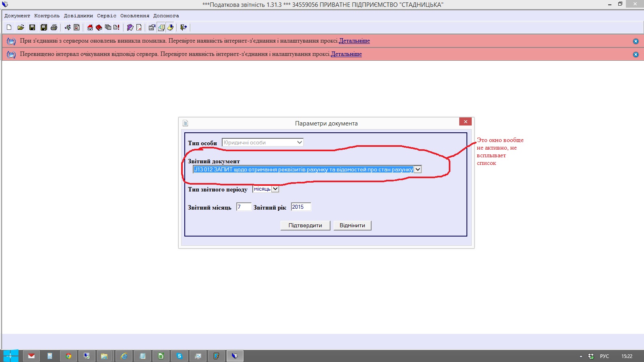Open the calculator taskbar icon
The width and height of the screenshot is (644, 362).
[50, 356]
